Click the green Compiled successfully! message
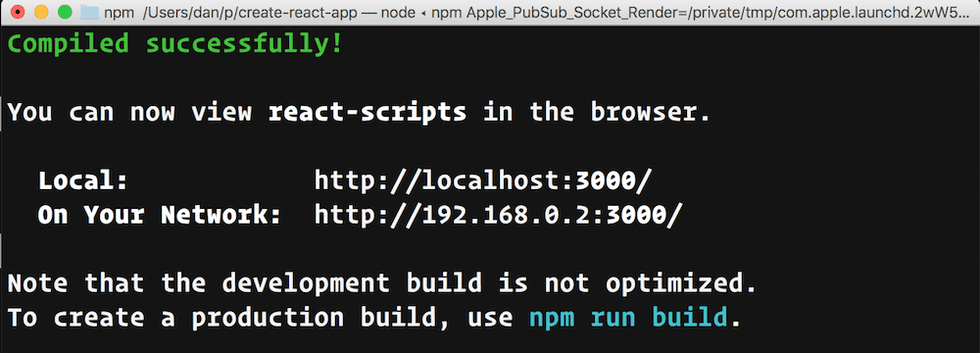980x353 pixels. tap(175, 44)
